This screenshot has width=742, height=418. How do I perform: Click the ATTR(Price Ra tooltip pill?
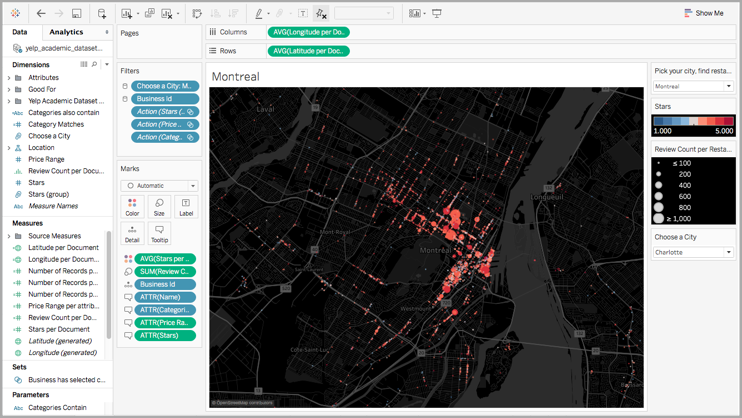[165, 323]
